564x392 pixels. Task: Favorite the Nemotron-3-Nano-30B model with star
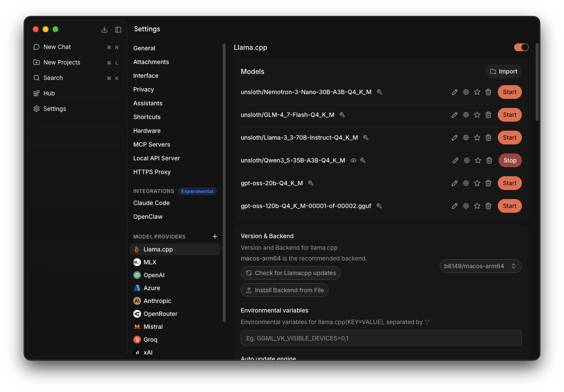pos(477,92)
